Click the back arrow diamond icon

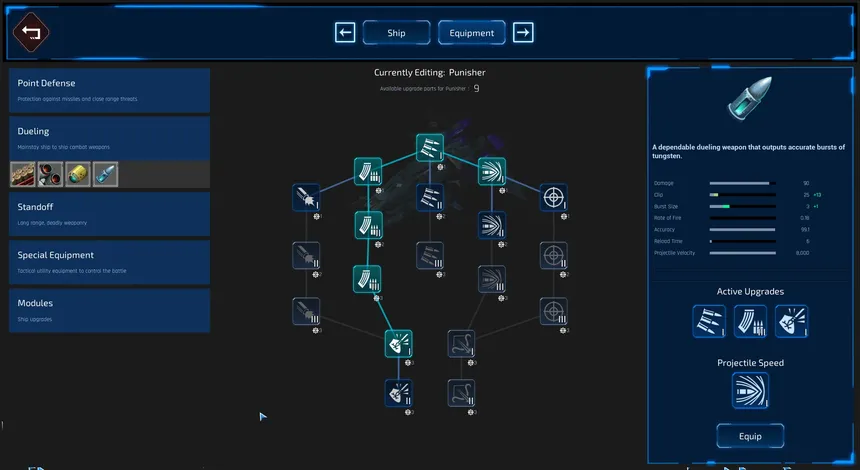pyautogui.click(x=31, y=32)
